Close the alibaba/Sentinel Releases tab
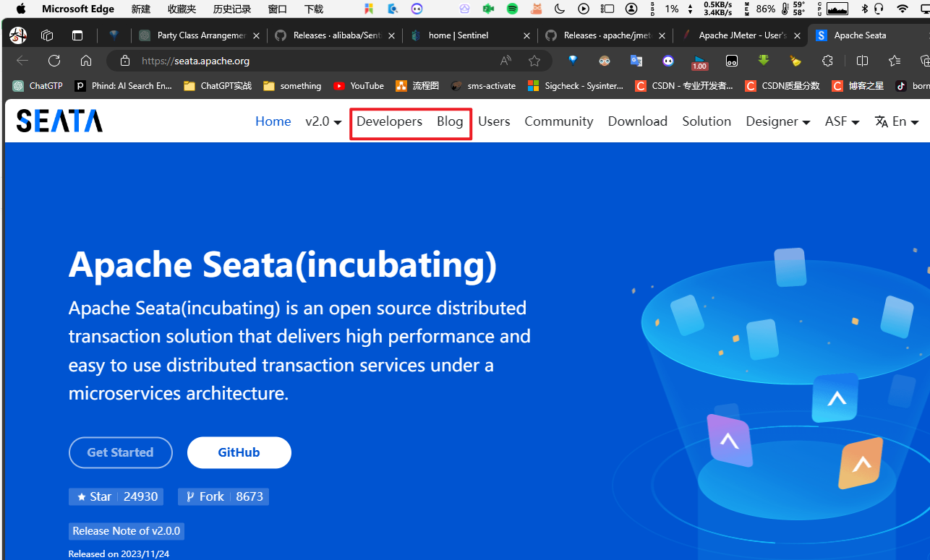Image resolution: width=930 pixels, height=560 pixels. pyautogui.click(x=391, y=35)
